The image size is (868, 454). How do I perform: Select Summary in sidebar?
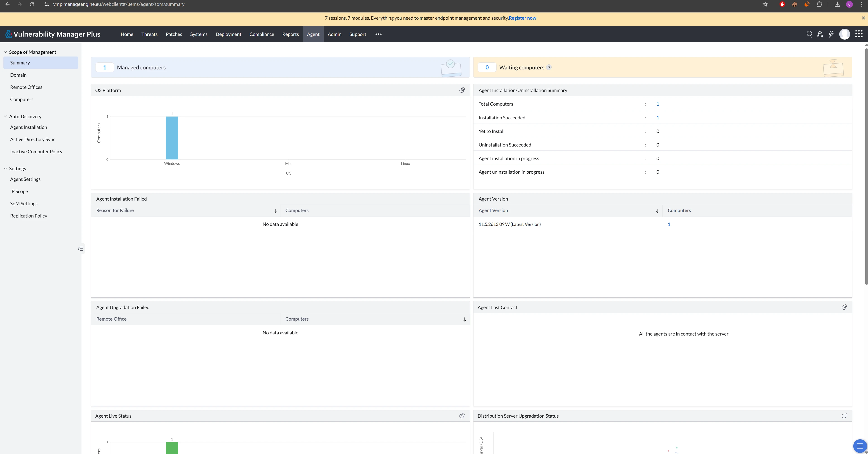pos(41,63)
